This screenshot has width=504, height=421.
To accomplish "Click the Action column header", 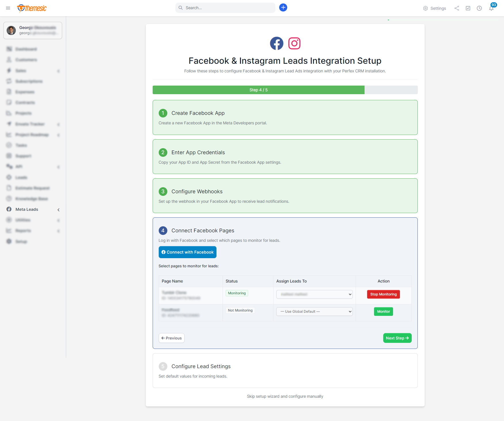I will (x=384, y=281).
